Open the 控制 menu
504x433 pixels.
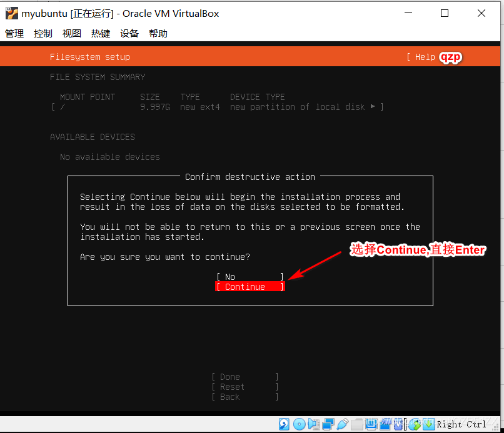point(43,33)
